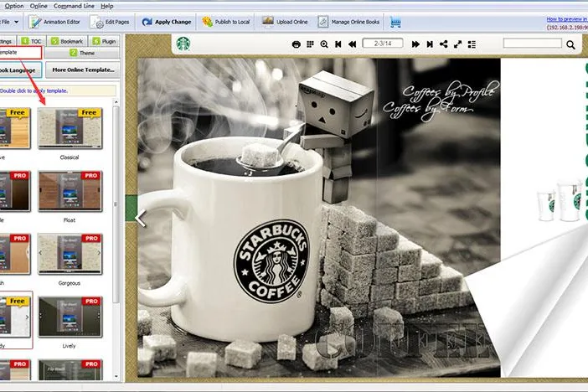This screenshot has width=588, height=392.
Task: Zoom in with magnifier icon
Action: 324,44
